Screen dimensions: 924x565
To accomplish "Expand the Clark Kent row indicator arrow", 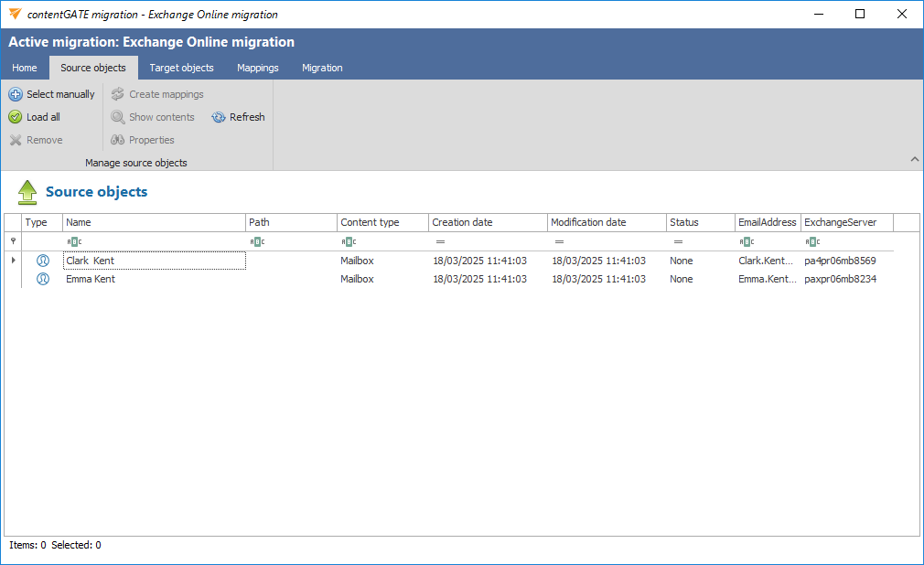I will (13, 261).
